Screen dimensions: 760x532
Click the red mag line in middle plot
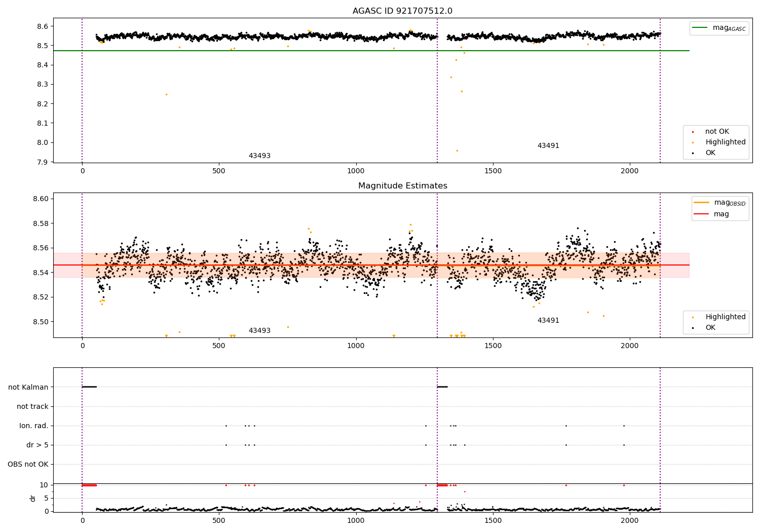click(371, 265)
